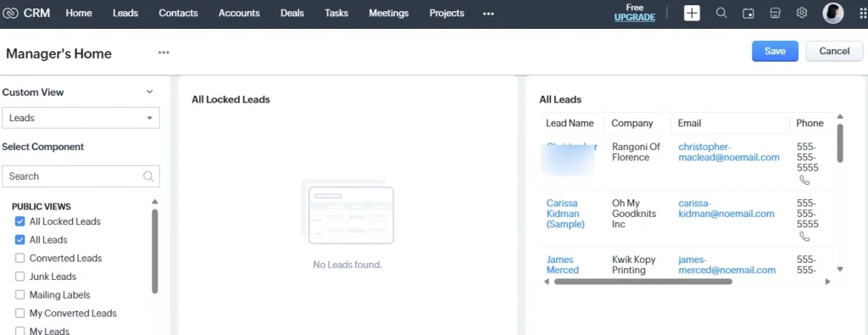Focus the Select Component search field
868x335 pixels.
pyautogui.click(x=81, y=176)
